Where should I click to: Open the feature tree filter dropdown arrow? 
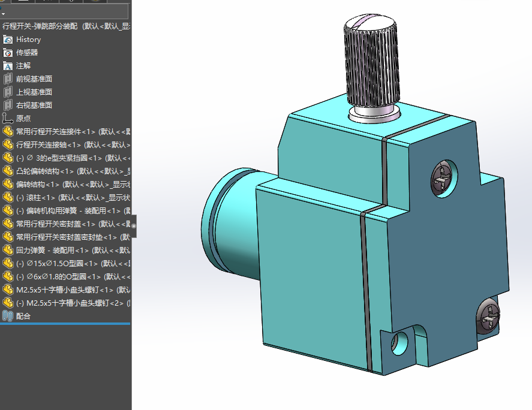3,14
